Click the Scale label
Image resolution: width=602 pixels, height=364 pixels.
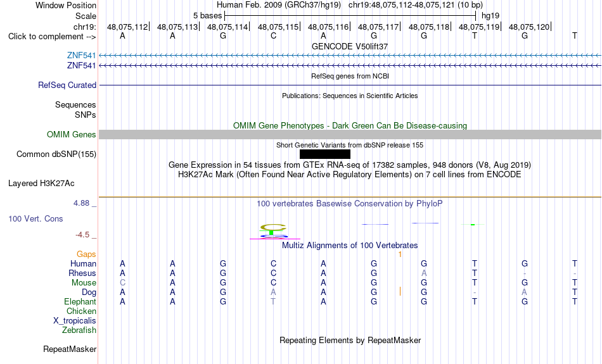coord(86,16)
